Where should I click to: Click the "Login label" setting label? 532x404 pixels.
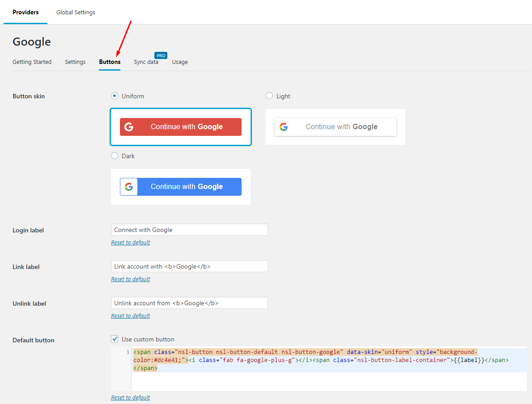click(28, 230)
